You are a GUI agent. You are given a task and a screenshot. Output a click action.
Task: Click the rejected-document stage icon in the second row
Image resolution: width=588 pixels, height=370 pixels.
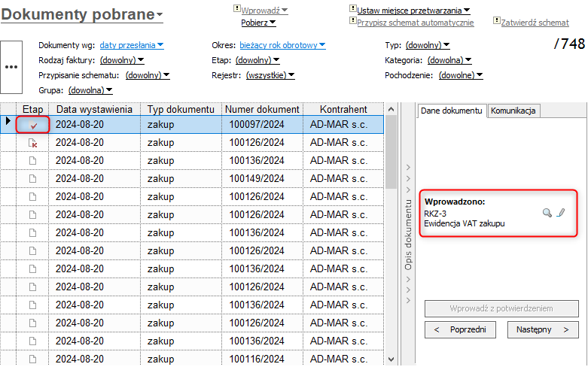33,143
